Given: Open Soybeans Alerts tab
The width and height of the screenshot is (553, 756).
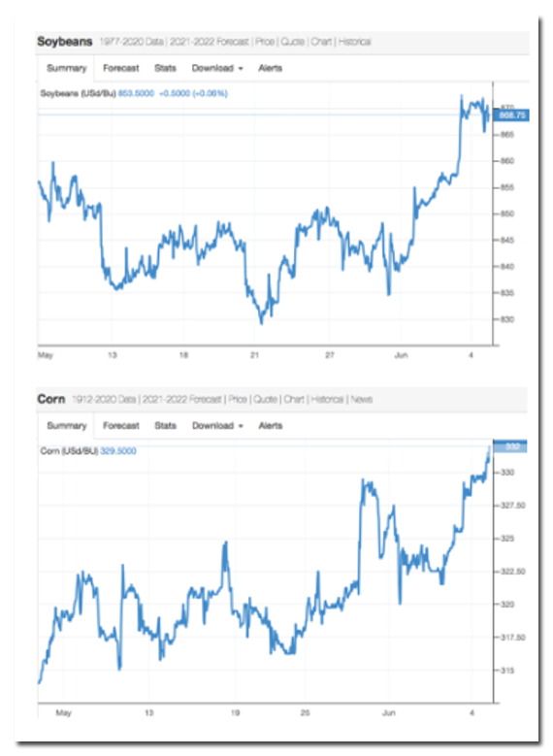Looking at the screenshot, I should click(x=270, y=68).
